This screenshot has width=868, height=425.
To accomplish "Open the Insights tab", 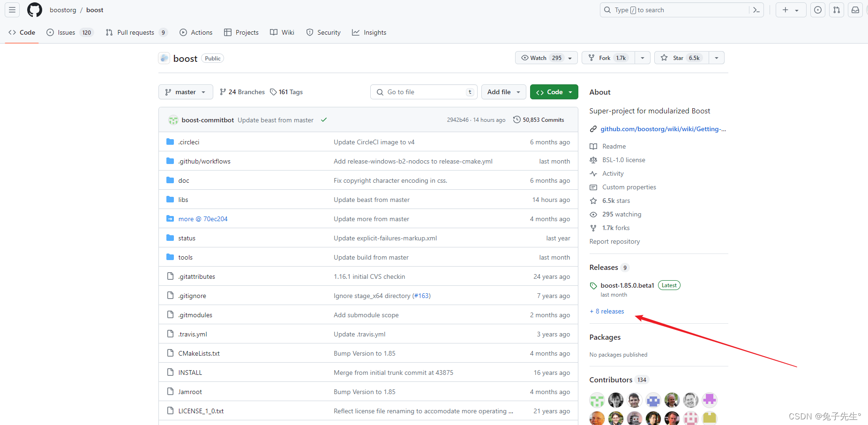I will coord(369,32).
